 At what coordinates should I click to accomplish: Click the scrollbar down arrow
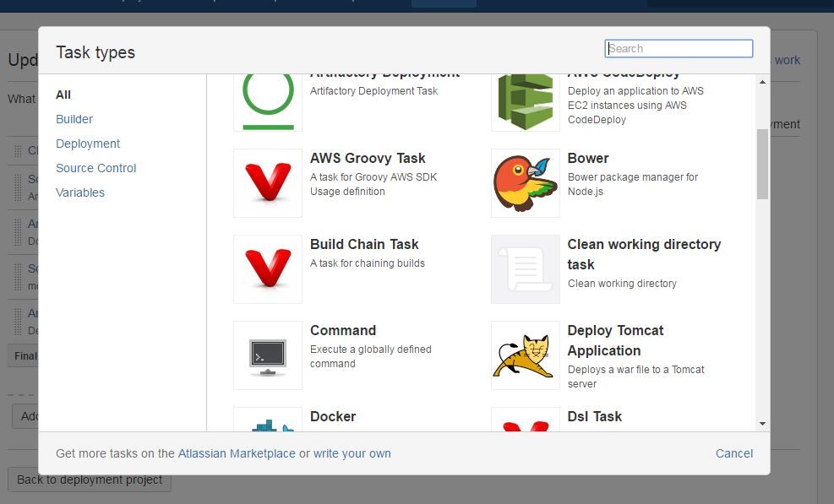pyautogui.click(x=763, y=424)
